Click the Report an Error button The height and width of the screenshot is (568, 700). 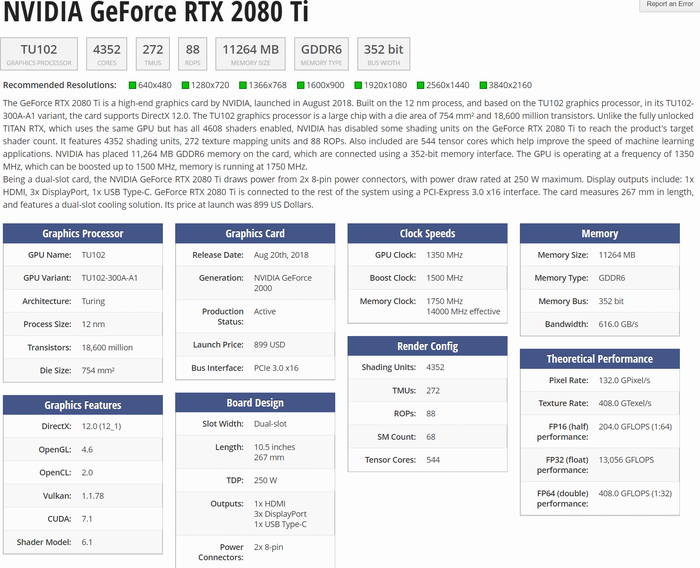(667, 5)
